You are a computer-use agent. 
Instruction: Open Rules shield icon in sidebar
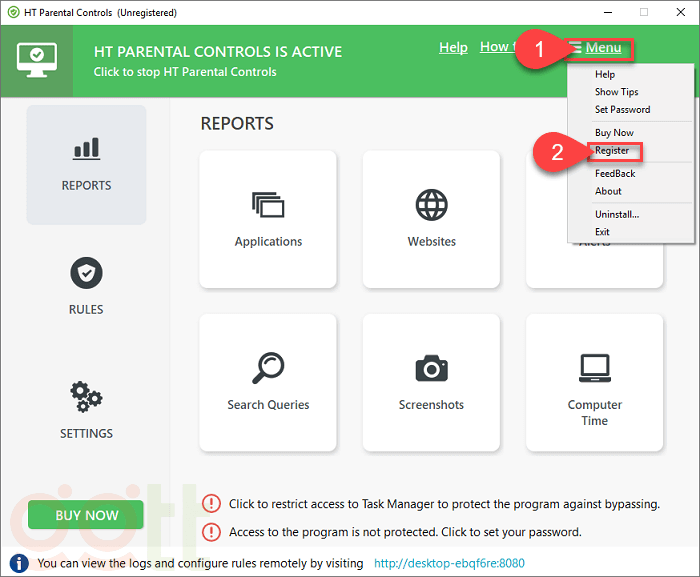[86, 273]
